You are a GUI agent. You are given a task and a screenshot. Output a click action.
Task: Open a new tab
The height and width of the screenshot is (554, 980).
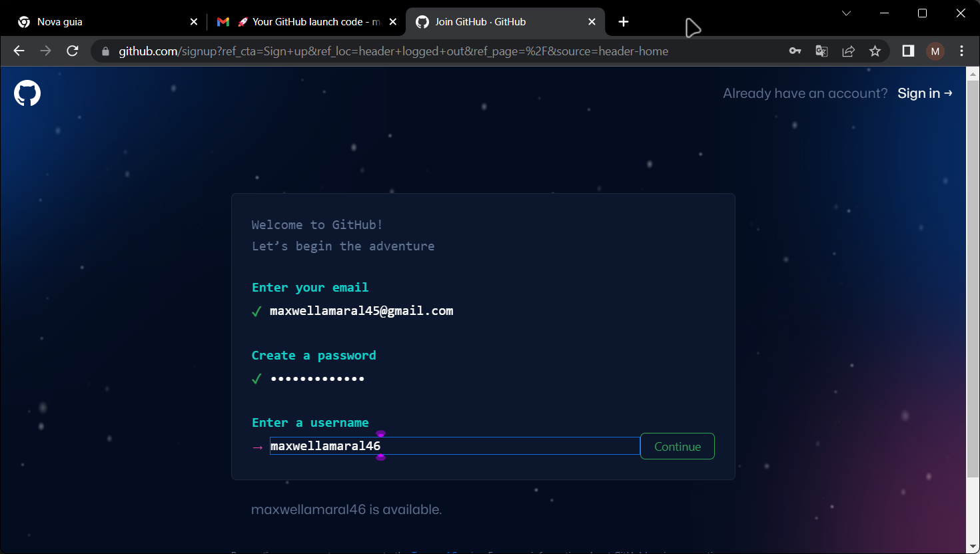click(x=624, y=22)
